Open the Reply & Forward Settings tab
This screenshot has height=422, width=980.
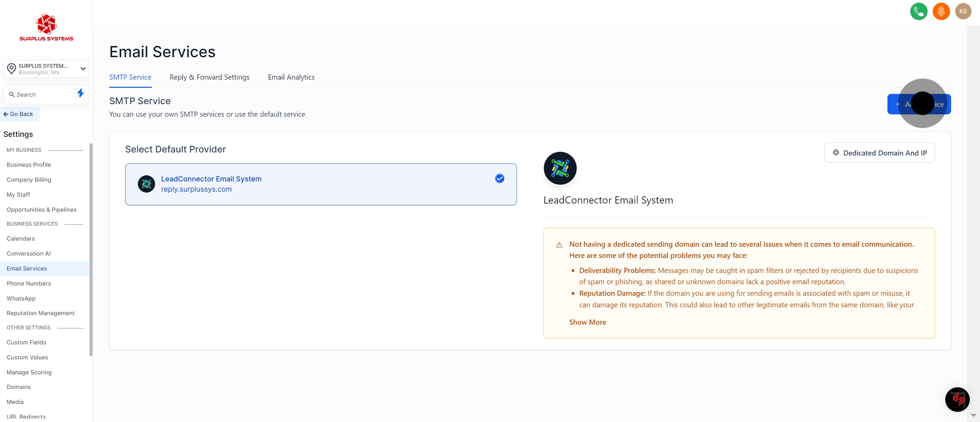[209, 77]
